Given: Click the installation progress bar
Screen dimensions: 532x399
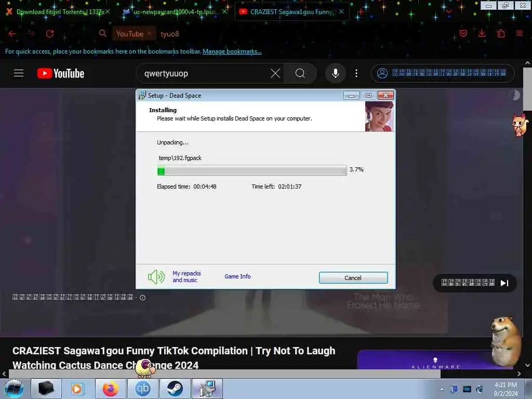Looking at the screenshot, I should coord(252,170).
